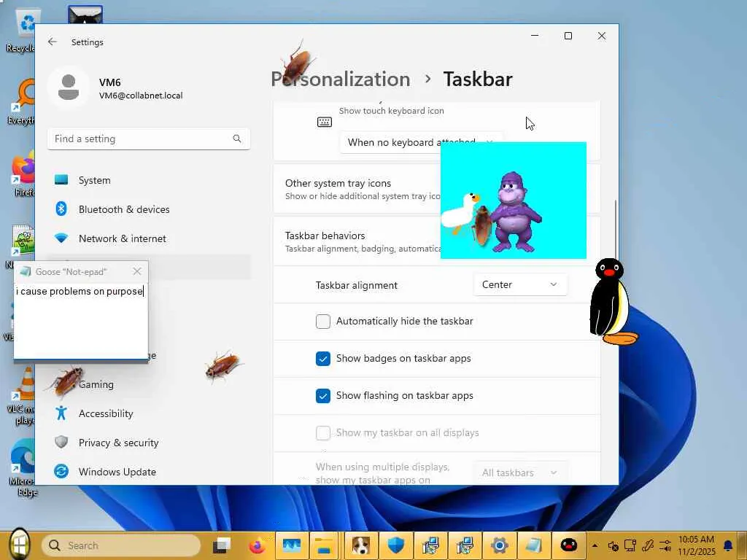Image resolution: width=747 pixels, height=560 pixels.
Task: Open the volume mixer tray icon
Action: pos(665,545)
